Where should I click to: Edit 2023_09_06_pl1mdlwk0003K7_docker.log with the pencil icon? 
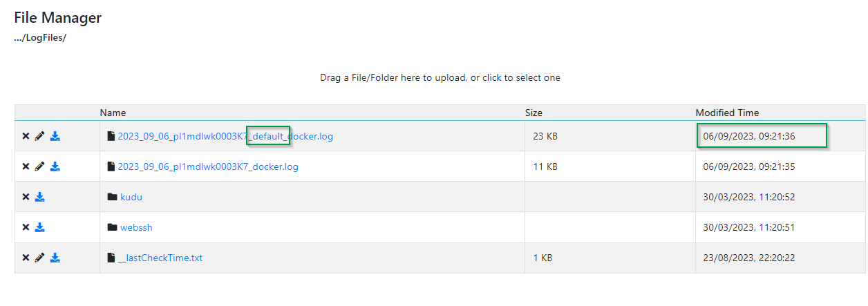[x=39, y=166]
